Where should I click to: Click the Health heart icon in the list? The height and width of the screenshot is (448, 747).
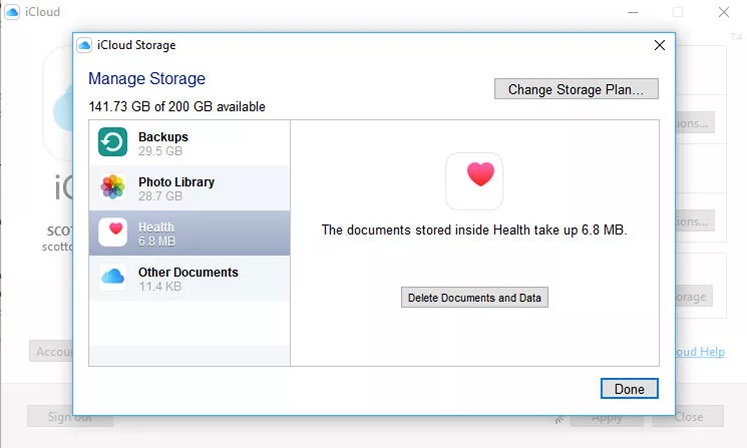pyautogui.click(x=113, y=232)
